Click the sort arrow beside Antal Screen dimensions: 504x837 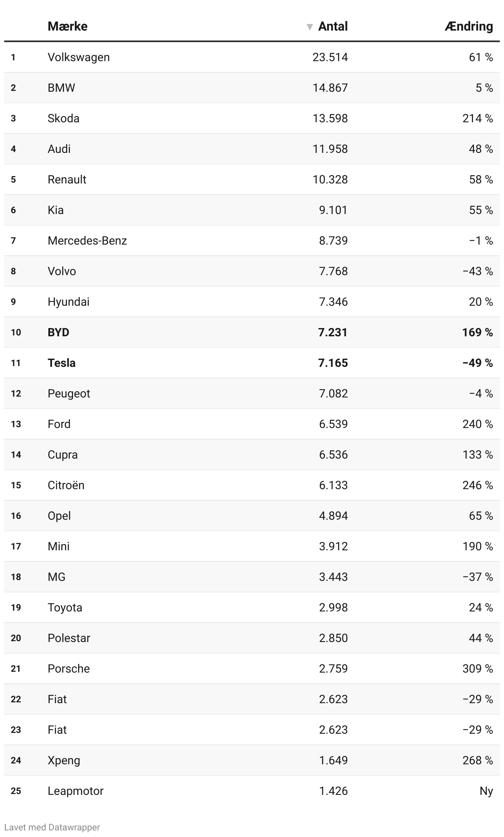tap(310, 27)
